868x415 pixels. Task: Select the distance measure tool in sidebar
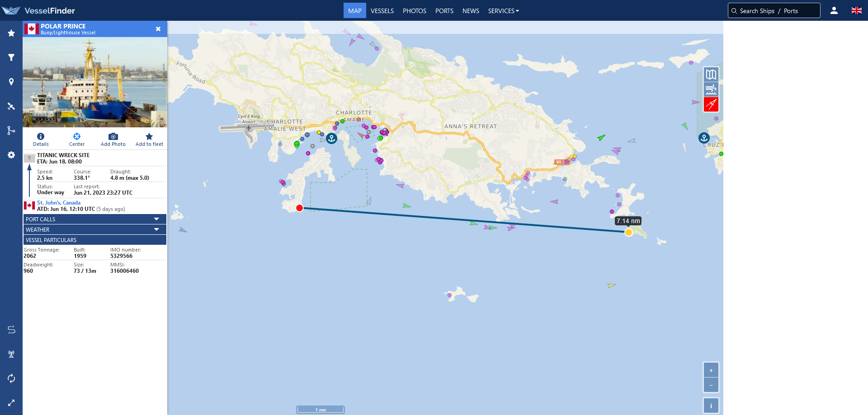coord(11,330)
